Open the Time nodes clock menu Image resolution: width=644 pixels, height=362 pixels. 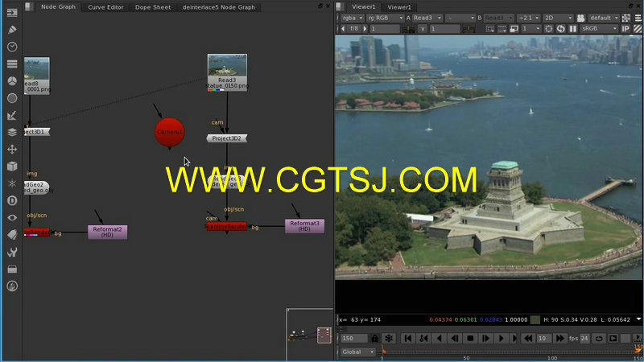(x=12, y=47)
